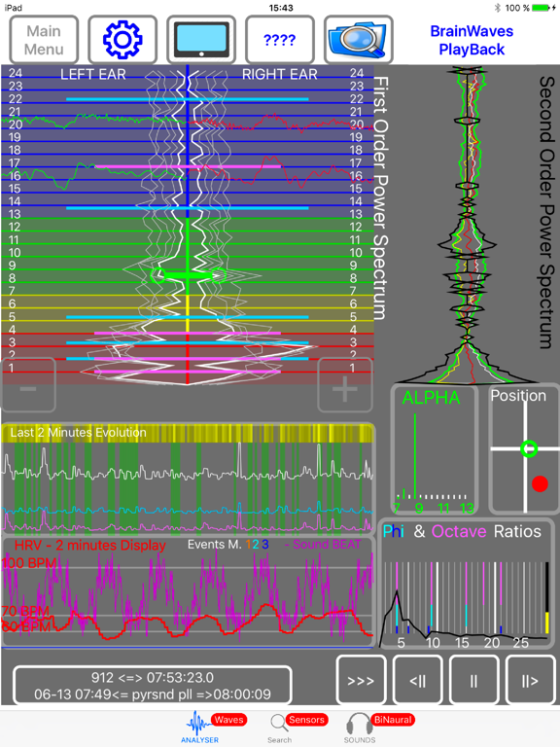Tap the battery indicator in status bar

pos(541,8)
